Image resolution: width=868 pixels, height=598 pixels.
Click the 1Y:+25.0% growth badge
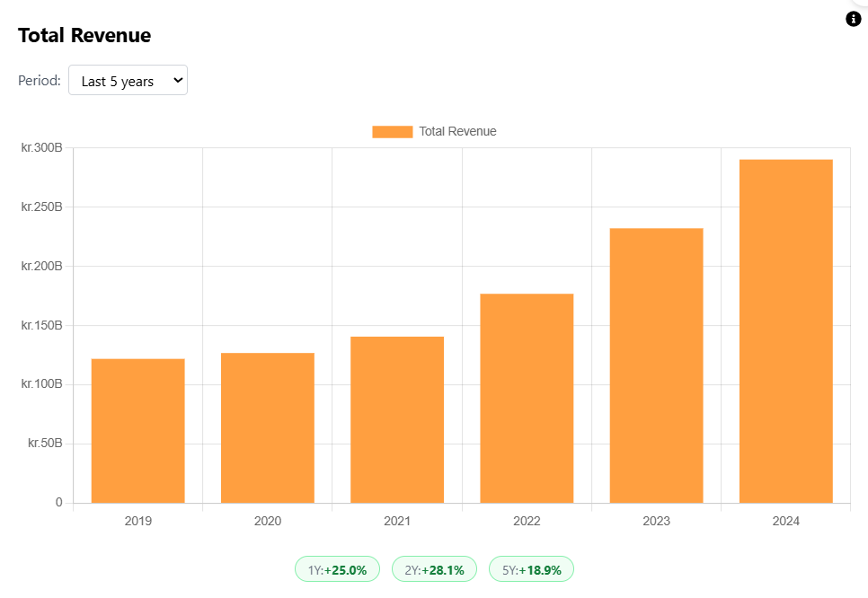point(337,569)
